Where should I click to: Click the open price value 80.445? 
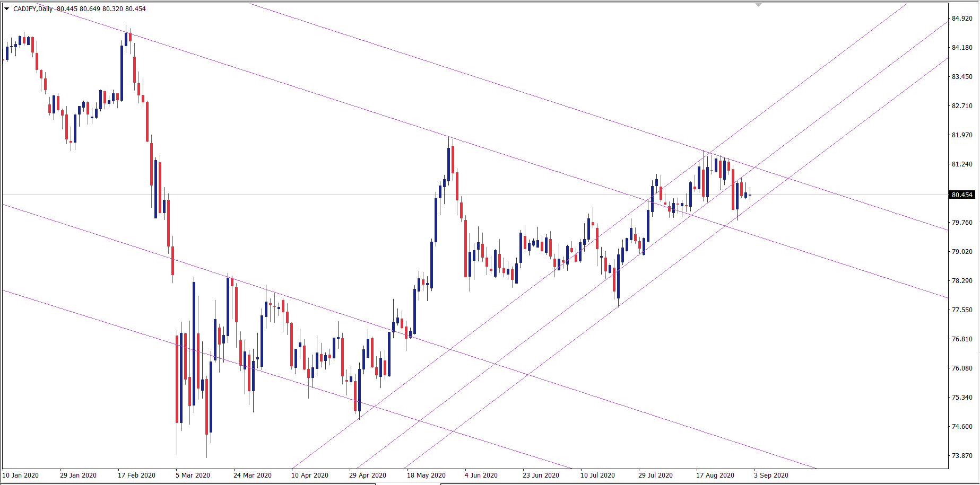coord(67,8)
